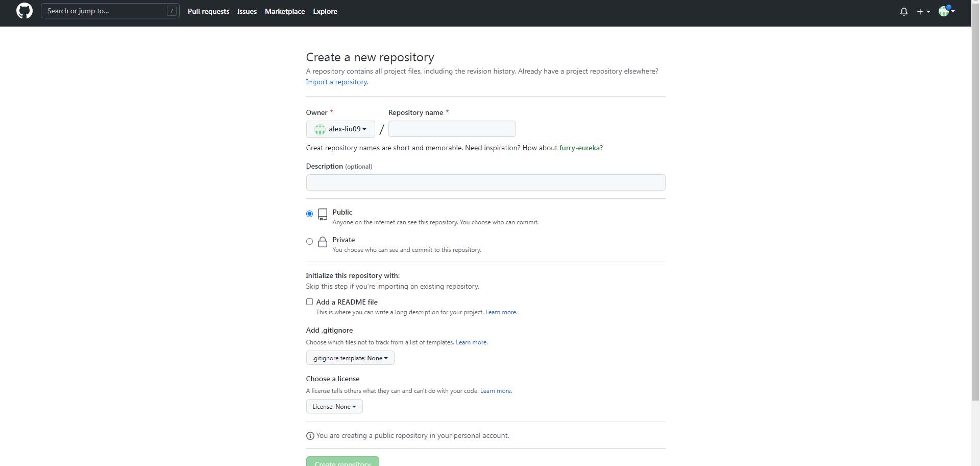The width and height of the screenshot is (980, 466).
Task: Enable the Add a README file checkbox
Action: (x=309, y=302)
